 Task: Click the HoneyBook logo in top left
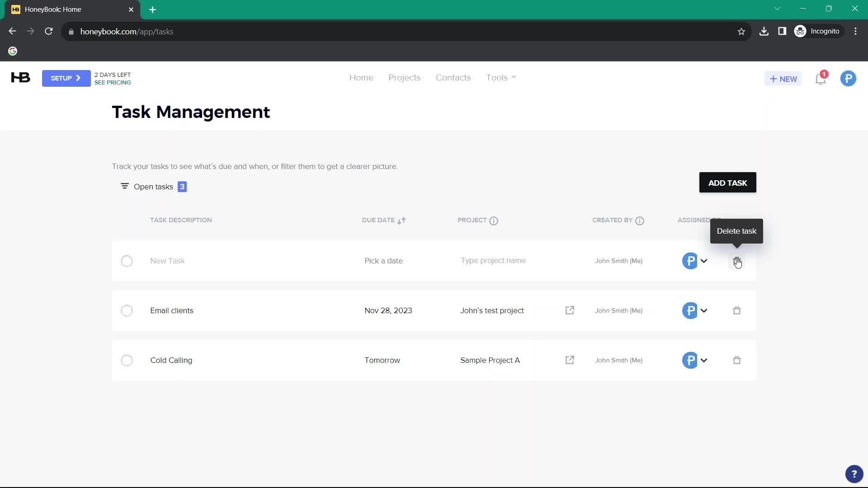[x=20, y=77]
